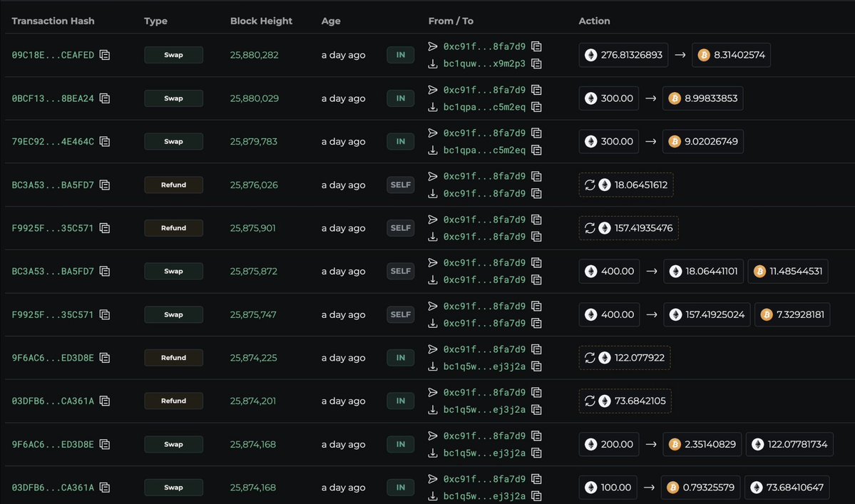855x504 pixels.
Task: Copy transaction hash 09C18E...CEAFED
Action: (105, 55)
